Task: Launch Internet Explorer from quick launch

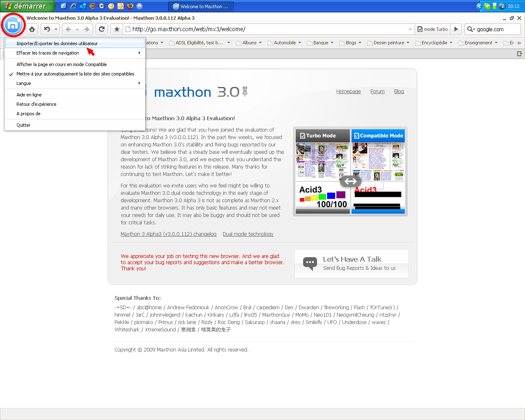Action: click(x=73, y=6)
